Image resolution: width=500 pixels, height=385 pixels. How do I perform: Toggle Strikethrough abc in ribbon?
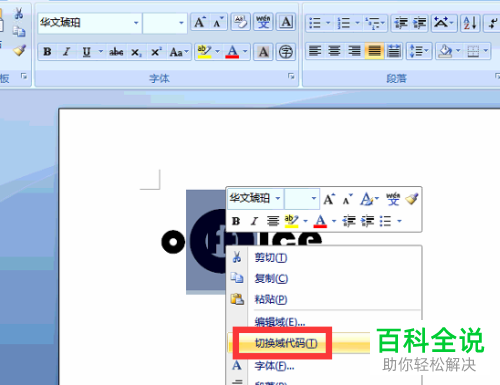pyautogui.click(x=116, y=52)
